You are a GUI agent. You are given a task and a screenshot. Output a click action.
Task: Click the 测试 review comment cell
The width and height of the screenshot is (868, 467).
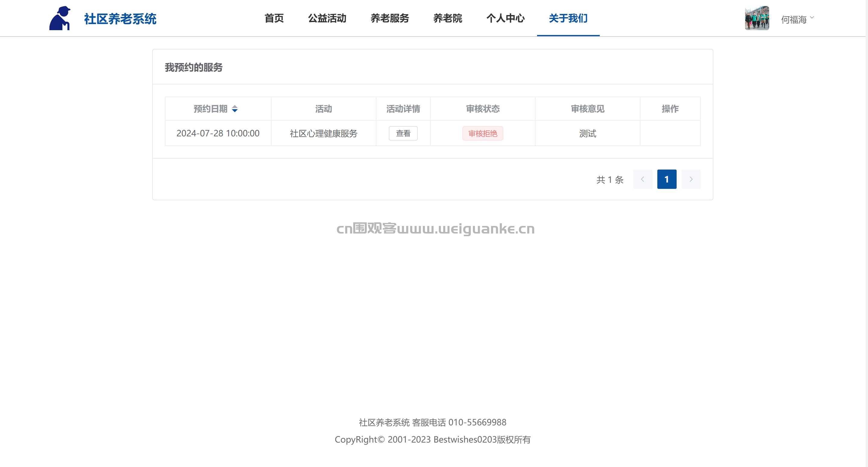[588, 134]
